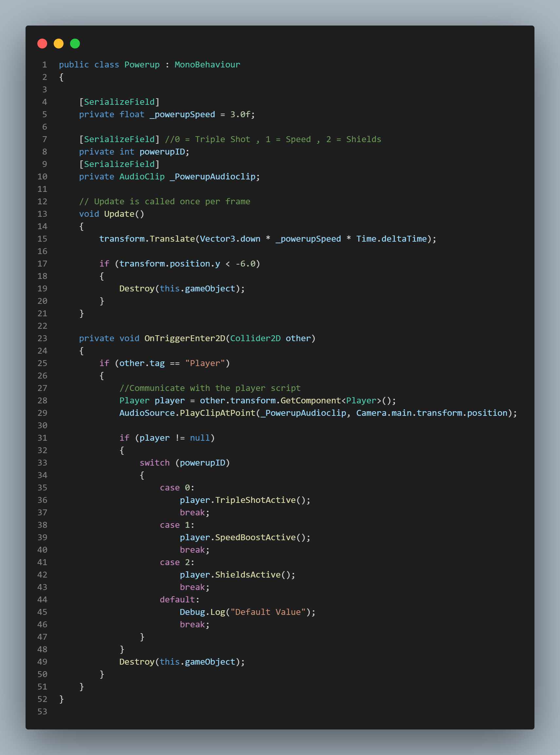Click 'Camera.main.transform.position' on line 29
The image size is (560, 755).
click(432, 413)
